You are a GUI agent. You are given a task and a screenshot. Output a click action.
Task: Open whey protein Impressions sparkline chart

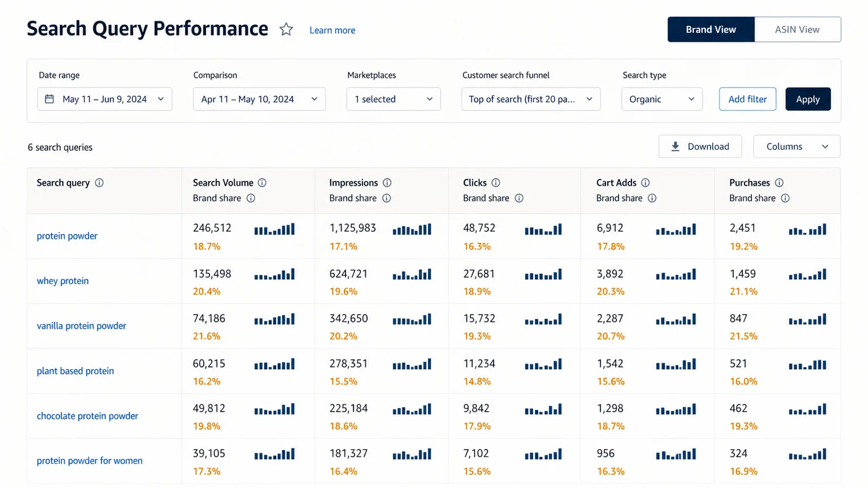click(x=412, y=274)
